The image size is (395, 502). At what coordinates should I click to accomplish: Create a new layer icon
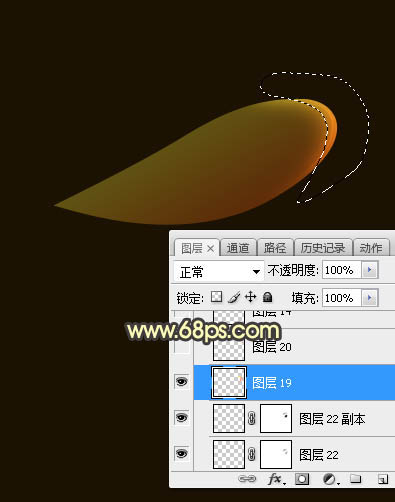[383, 479]
